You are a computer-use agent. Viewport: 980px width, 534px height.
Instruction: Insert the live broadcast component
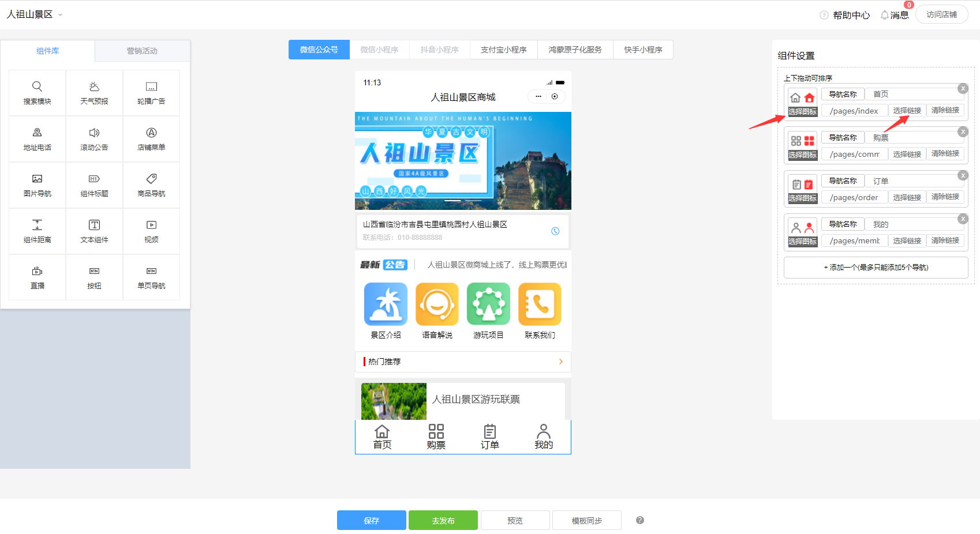click(x=37, y=277)
